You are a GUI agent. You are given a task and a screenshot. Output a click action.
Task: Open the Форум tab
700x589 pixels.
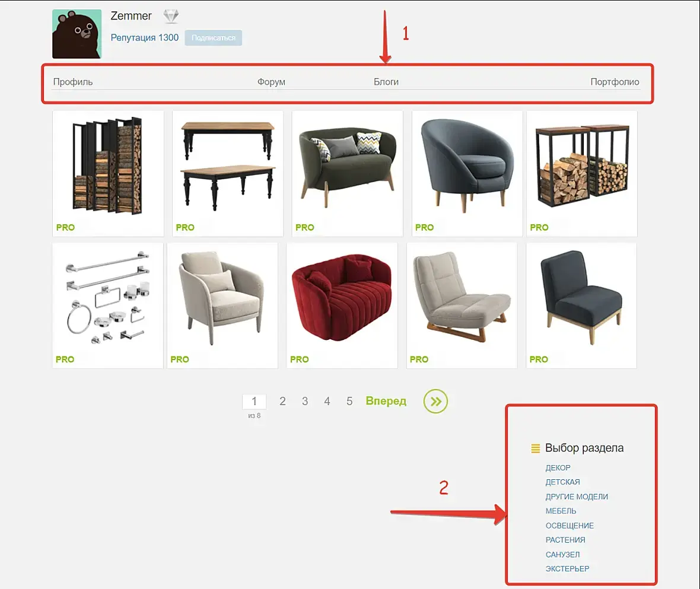(271, 82)
